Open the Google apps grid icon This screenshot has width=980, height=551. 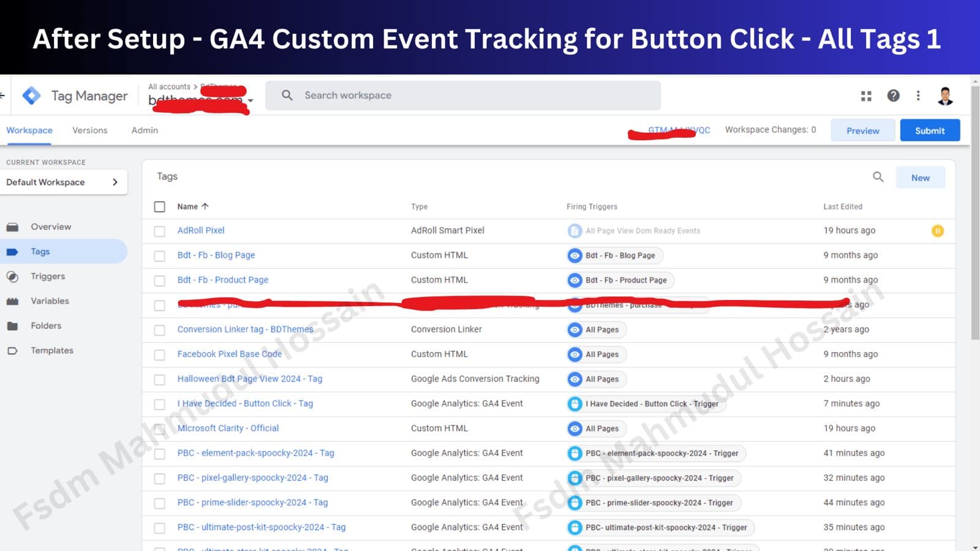pos(866,96)
